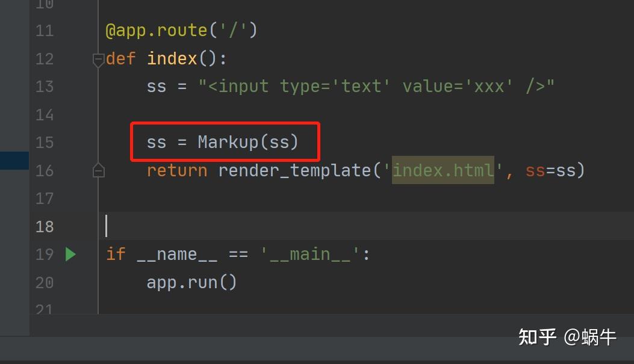The width and height of the screenshot is (634, 364).
Task: Click the caret position on empty line 18
Action: [x=107, y=226]
